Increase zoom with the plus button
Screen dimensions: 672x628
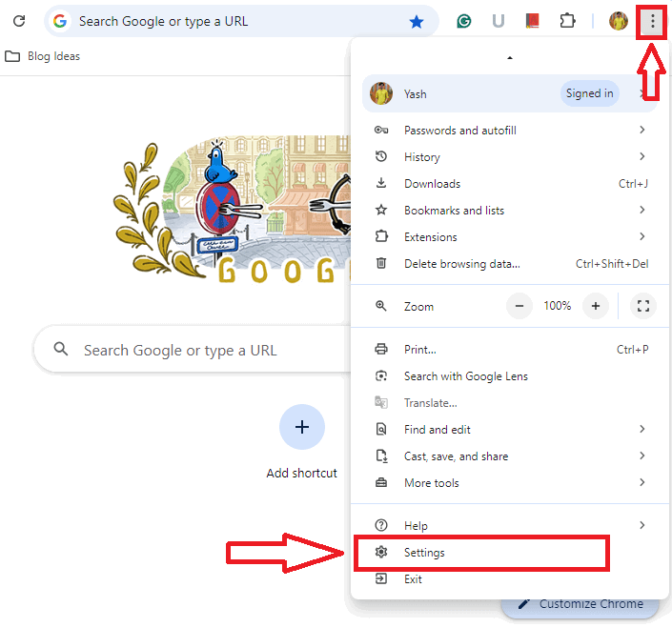pos(596,306)
